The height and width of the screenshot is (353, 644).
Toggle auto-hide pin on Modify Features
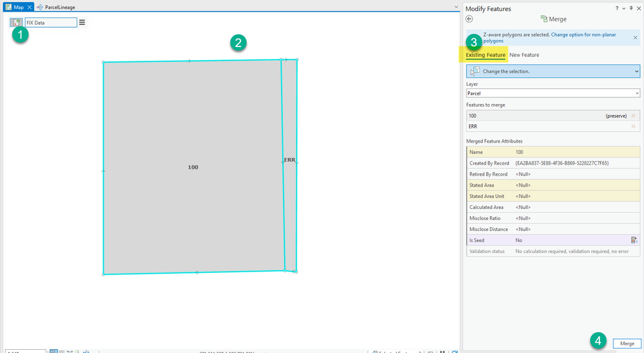tap(631, 8)
